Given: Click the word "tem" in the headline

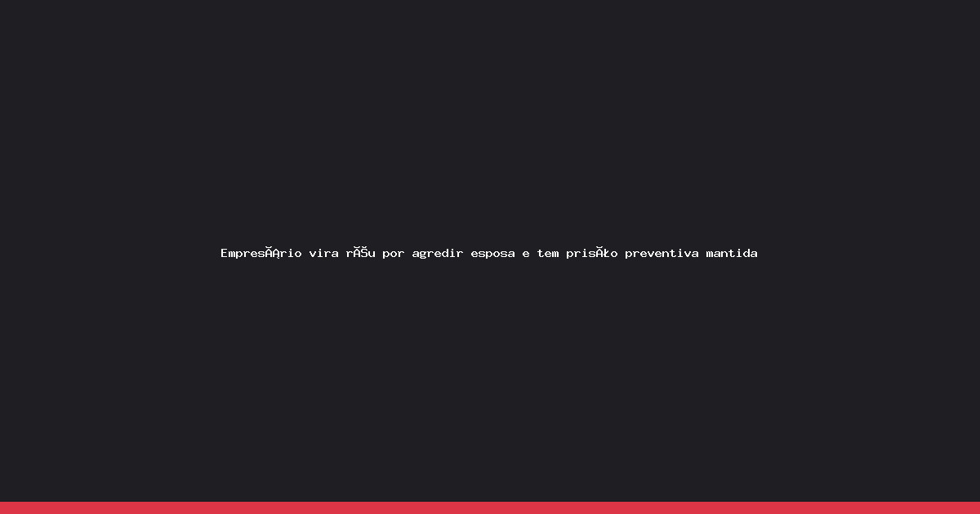Looking at the screenshot, I should 548,253.
